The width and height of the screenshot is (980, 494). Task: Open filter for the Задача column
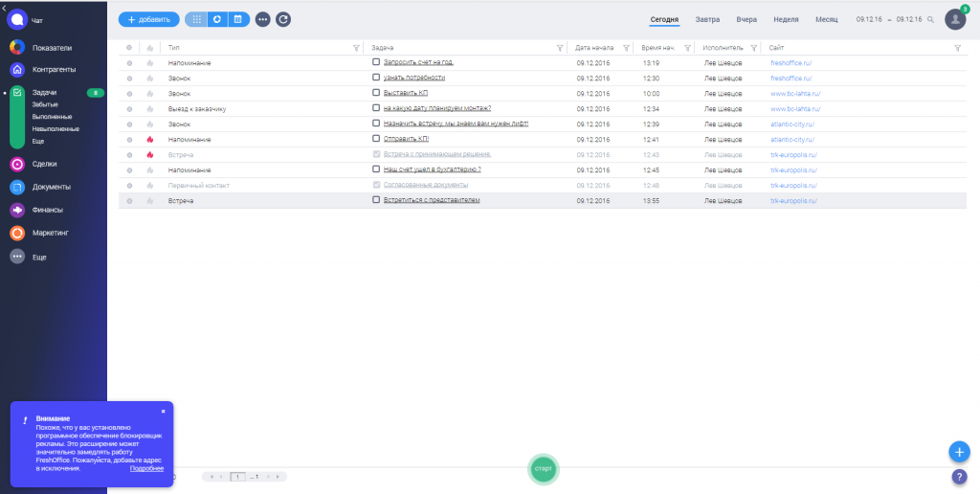(x=560, y=48)
